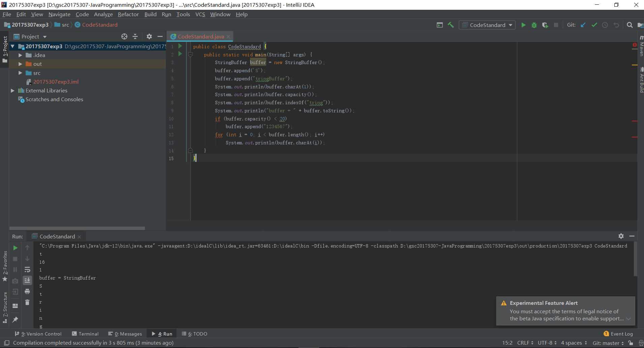The width and height of the screenshot is (644, 348).
Task: Open 0: Messages tool window
Action: click(125, 334)
